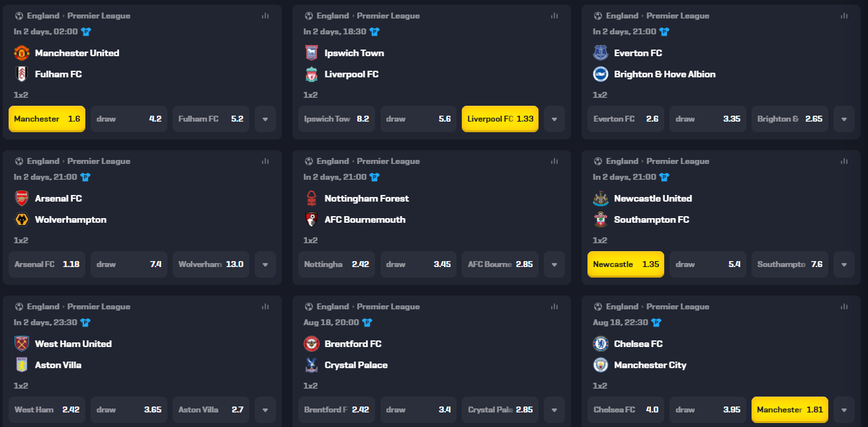Image resolution: width=868 pixels, height=427 pixels.
Task: Click Nottingham Forest club crest
Action: tap(311, 198)
